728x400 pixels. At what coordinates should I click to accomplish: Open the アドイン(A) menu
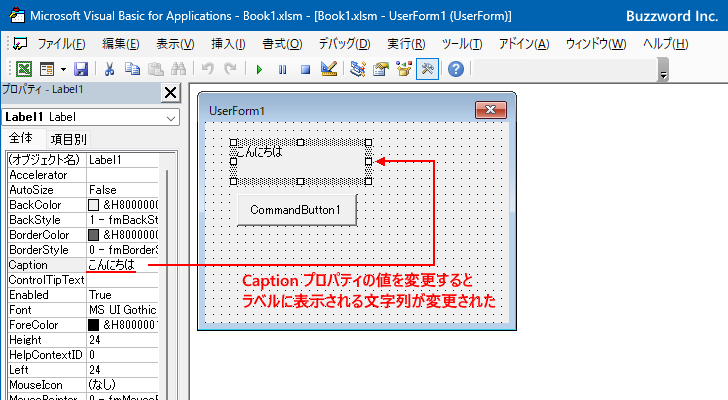(524, 44)
